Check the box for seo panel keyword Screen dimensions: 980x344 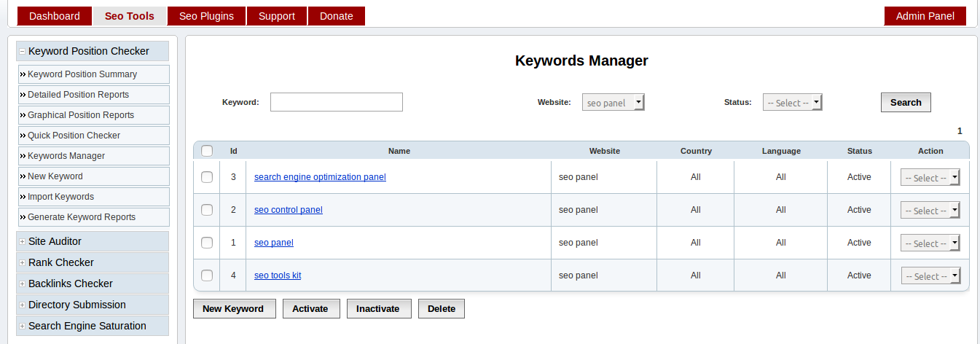pyautogui.click(x=207, y=243)
